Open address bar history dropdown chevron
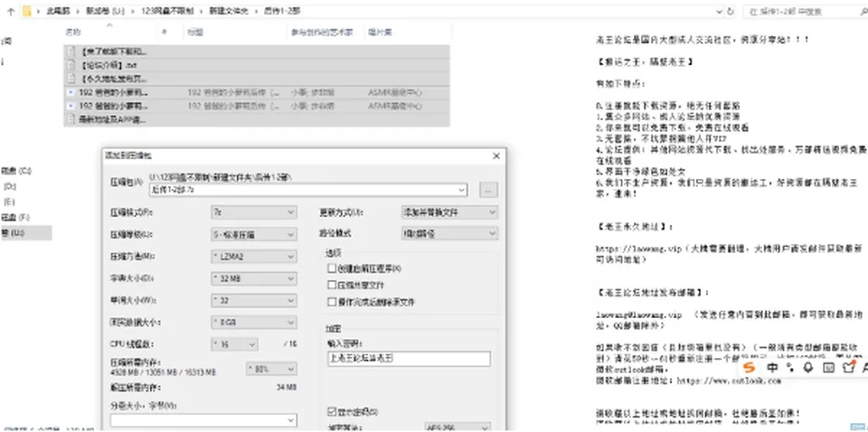The width and height of the screenshot is (868, 432). [x=719, y=11]
